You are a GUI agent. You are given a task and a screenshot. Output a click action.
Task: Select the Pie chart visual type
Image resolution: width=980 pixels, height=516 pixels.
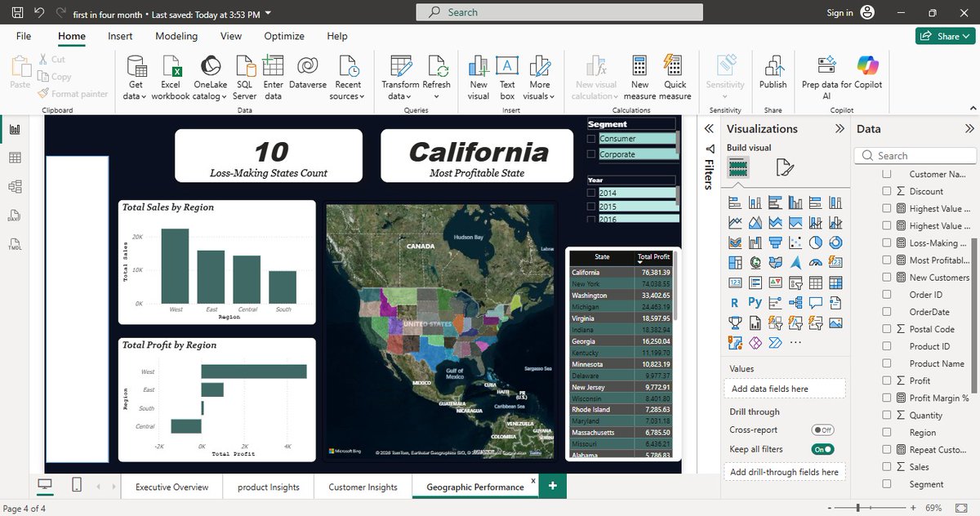[x=815, y=242]
